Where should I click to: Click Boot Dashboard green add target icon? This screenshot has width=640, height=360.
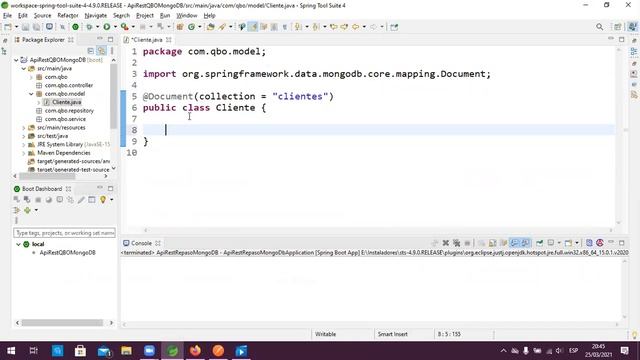[x=27, y=210]
